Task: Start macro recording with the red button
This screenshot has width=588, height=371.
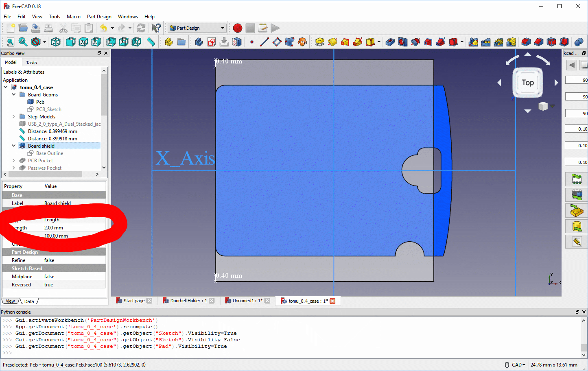Action: tap(238, 28)
